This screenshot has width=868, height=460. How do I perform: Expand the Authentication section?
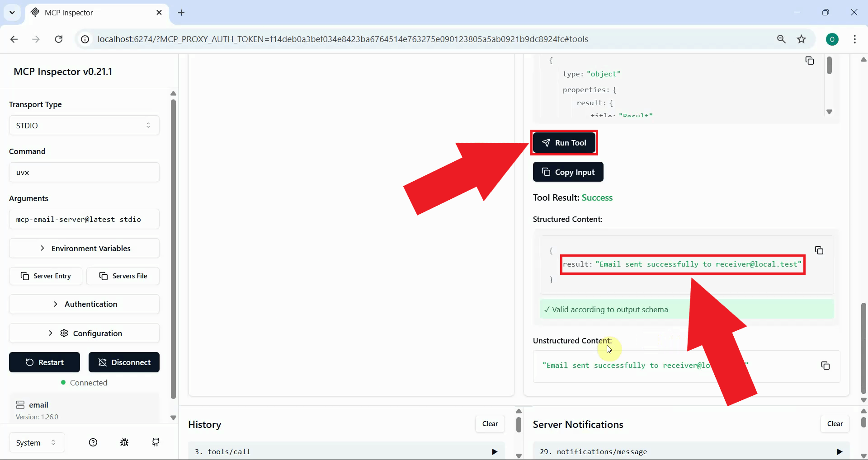coord(84,304)
